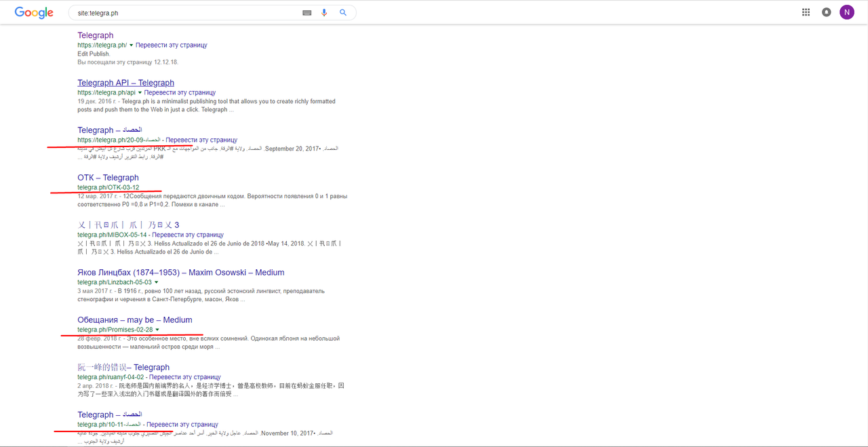Screen dimensions: 868x447
Task: Translate the telegra.ph/20-09 result
Action: (201, 140)
